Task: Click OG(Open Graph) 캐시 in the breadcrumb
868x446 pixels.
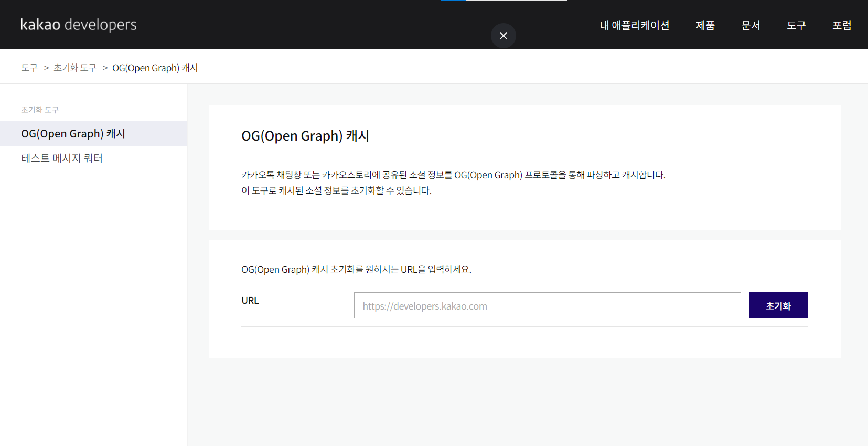Action: coord(155,68)
